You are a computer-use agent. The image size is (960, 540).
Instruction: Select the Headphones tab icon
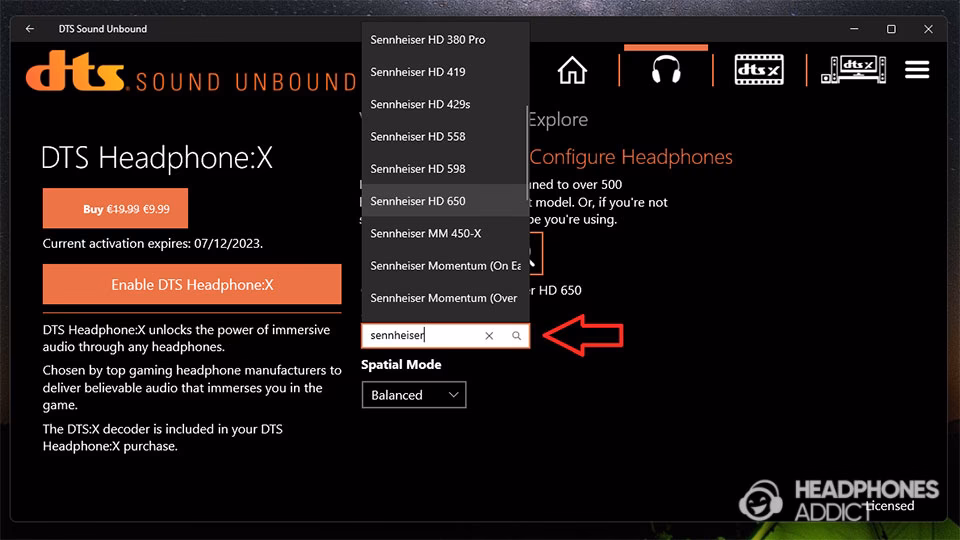pyautogui.click(x=666, y=69)
